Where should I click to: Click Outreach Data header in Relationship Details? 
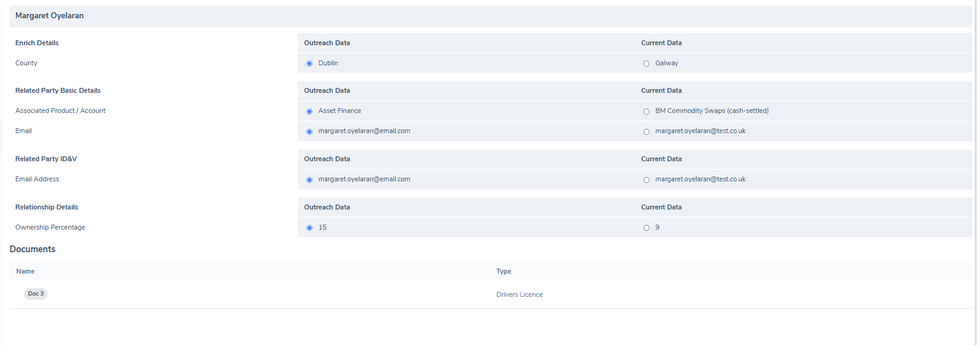click(327, 207)
